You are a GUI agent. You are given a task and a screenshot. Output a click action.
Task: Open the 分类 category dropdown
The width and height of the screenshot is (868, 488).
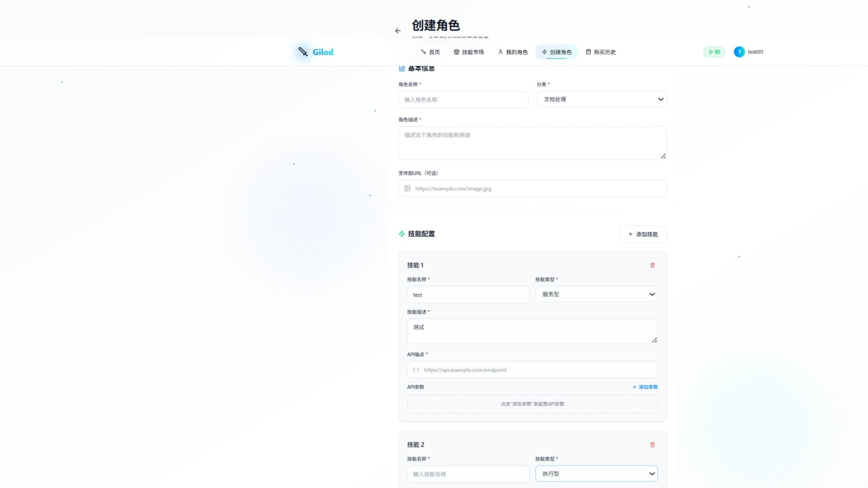coord(601,99)
